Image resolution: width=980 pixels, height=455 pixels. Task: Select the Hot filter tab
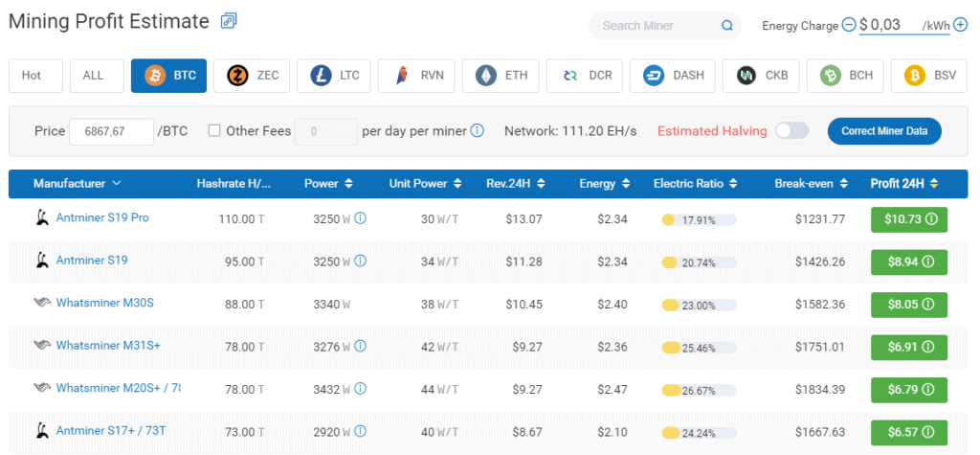pyautogui.click(x=35, y=76)
